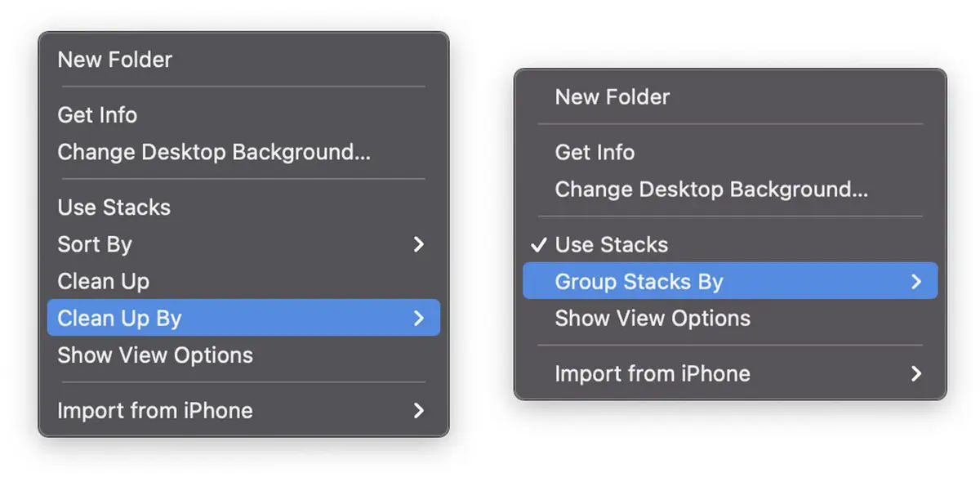Viewport: 980px width, 482px height.
Task: Choose Import from iPhone in Group Stacks menu
Action: click(653, 374)
